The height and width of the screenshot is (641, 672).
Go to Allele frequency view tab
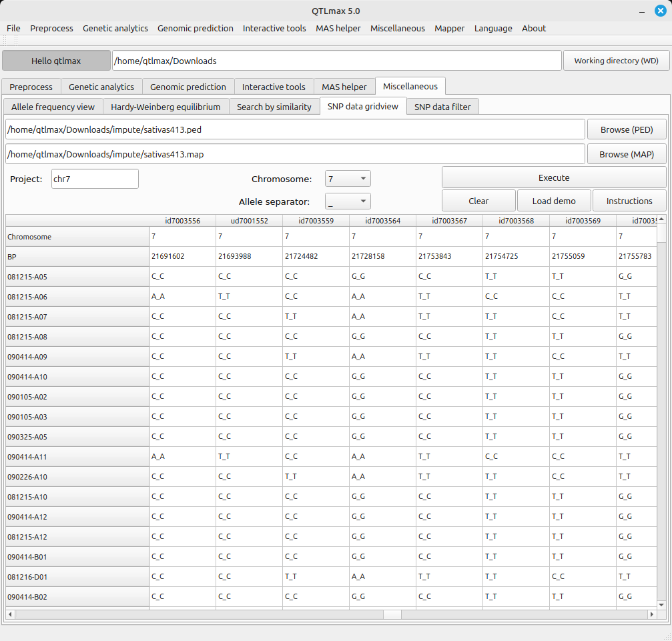53,107
